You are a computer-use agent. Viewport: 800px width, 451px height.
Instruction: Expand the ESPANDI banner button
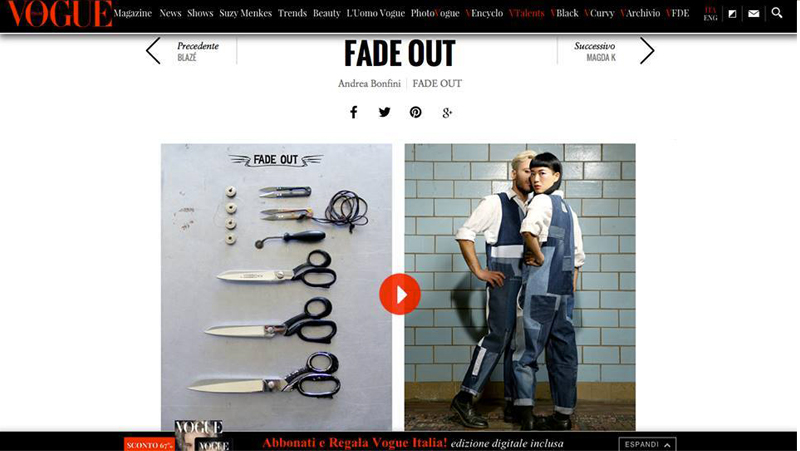coord(647,444)
